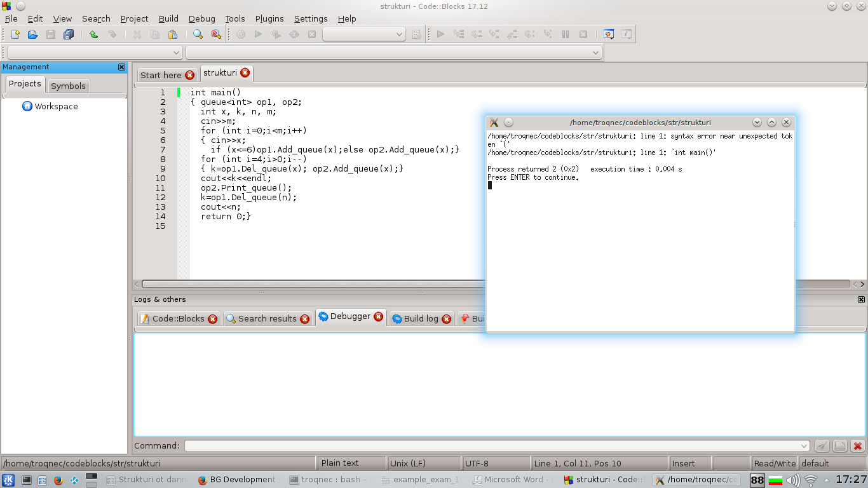Close the Logs & others panel
Viewport: 868px width, 488px height.
[861, 299]
